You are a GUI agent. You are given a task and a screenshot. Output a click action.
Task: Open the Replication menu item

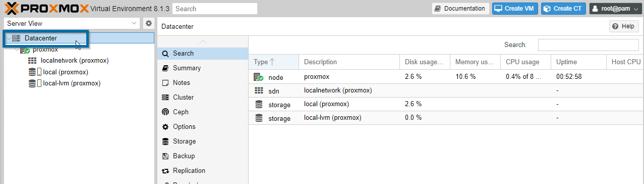click(203, 170)
